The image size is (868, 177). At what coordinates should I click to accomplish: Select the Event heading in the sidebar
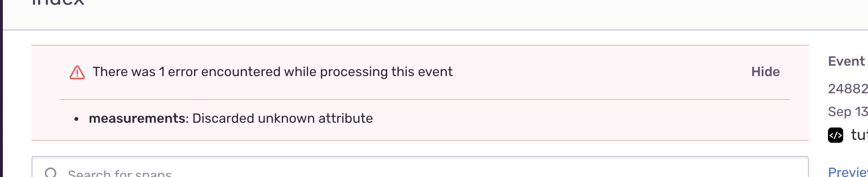[846, 61]
